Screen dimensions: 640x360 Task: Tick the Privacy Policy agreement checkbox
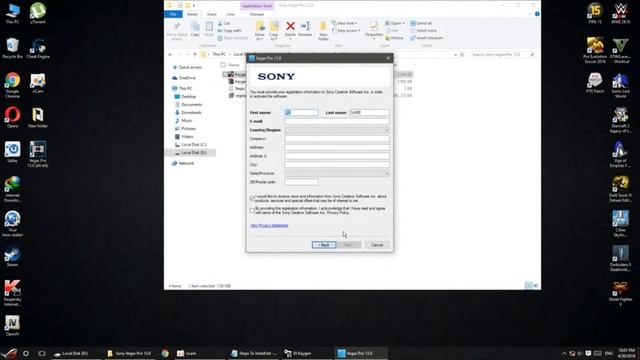click(x=252, y=211)
